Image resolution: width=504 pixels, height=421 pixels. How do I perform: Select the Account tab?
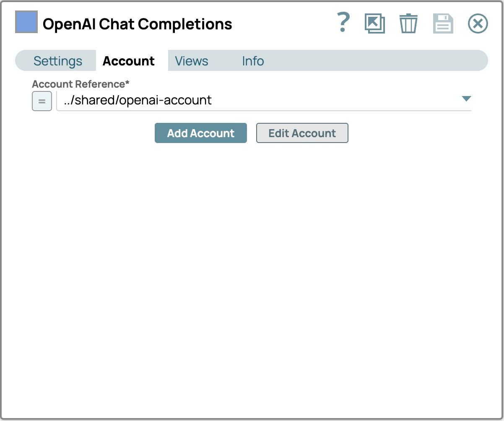129,61
